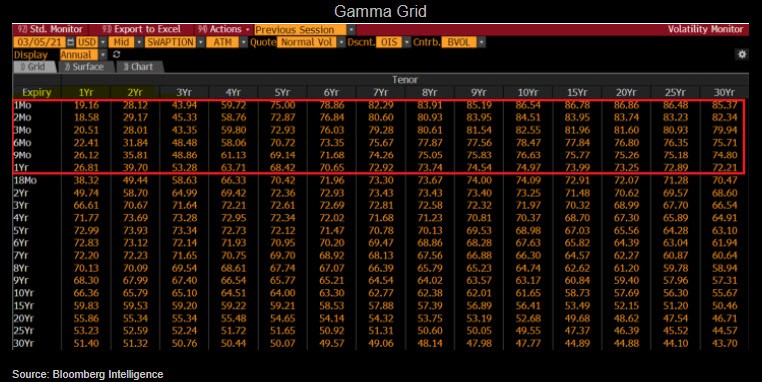Click cell value 38.32
Screen dimensions: 762x382
(87, 180)
